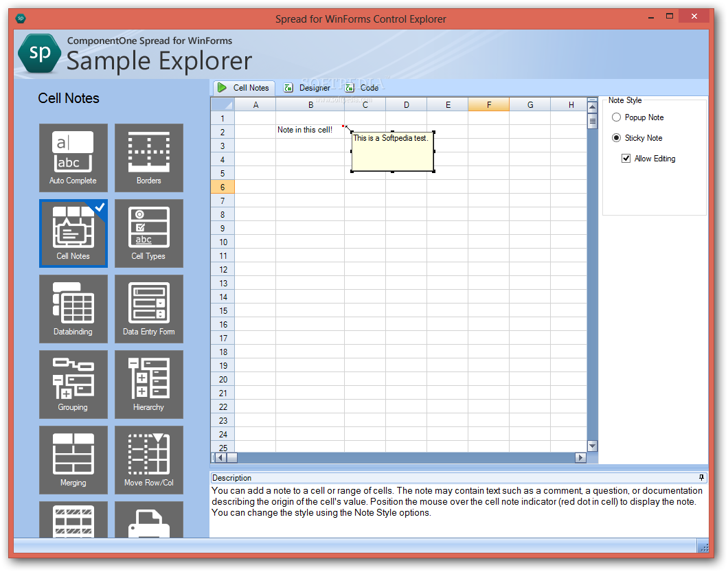Select column header G
Screen dimensions: 728x572
point(530,104)
